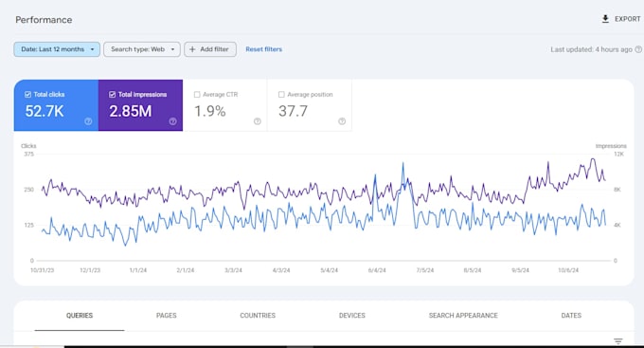The width and height of the screenshot is (644, 348).
Task: Open help icon on Total impressions card
Action: pos(173,121)
